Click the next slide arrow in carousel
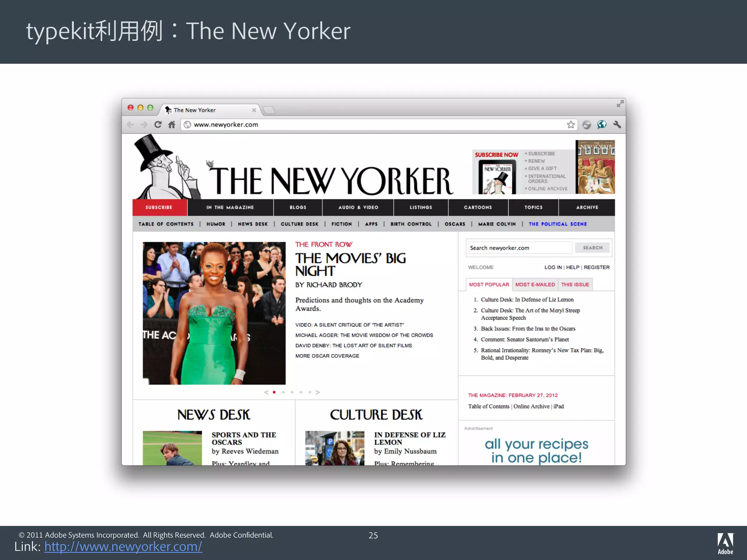Viewport: 747px width, 560px height. coord(318,392)
